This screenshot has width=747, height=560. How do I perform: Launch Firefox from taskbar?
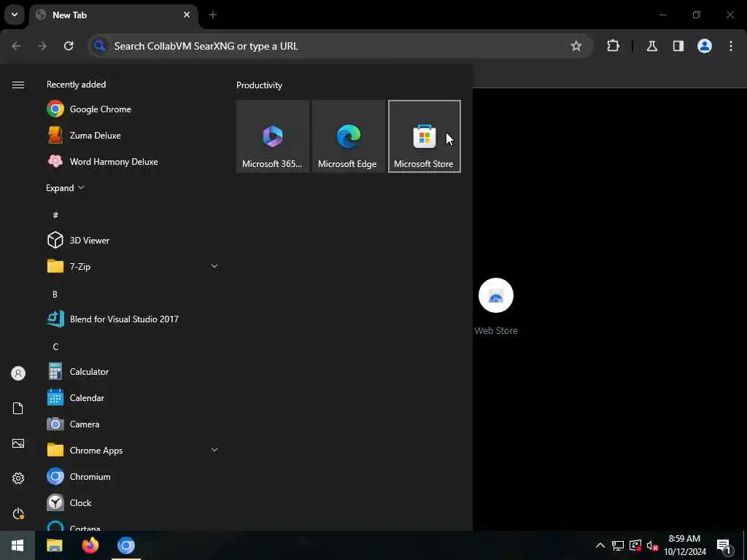pos(90,545)
